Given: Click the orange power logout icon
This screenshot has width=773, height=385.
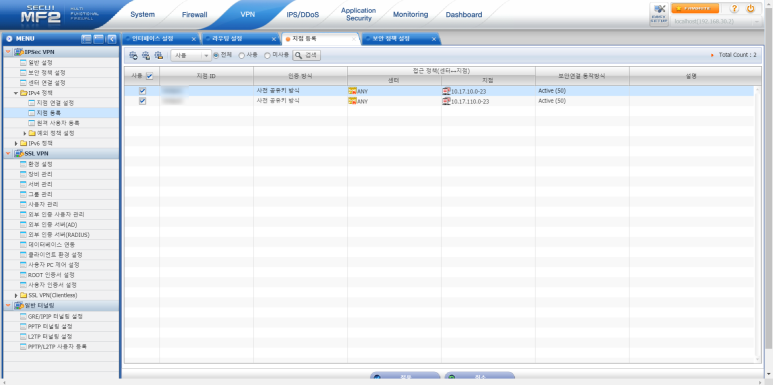Looking at the screenshot, I should 750,8.
